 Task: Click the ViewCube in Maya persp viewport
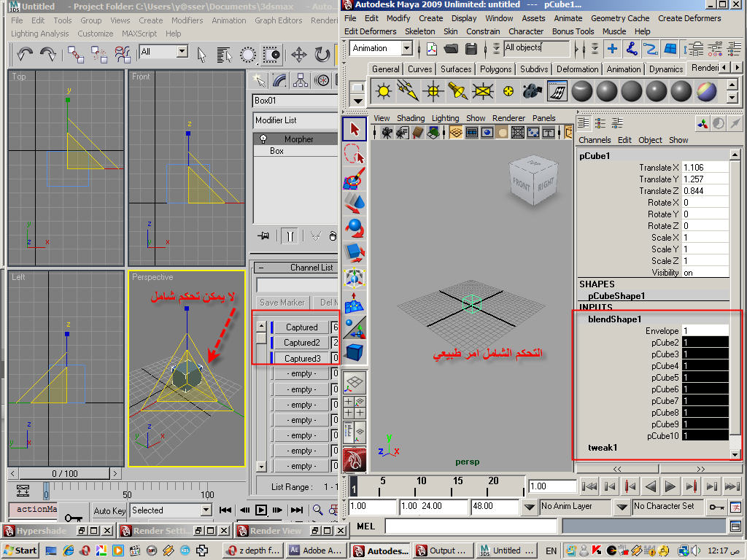533,181
